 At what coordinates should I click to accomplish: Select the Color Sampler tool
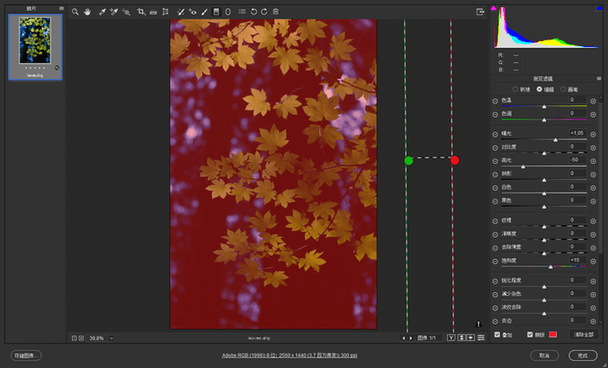tap(114, 12)
